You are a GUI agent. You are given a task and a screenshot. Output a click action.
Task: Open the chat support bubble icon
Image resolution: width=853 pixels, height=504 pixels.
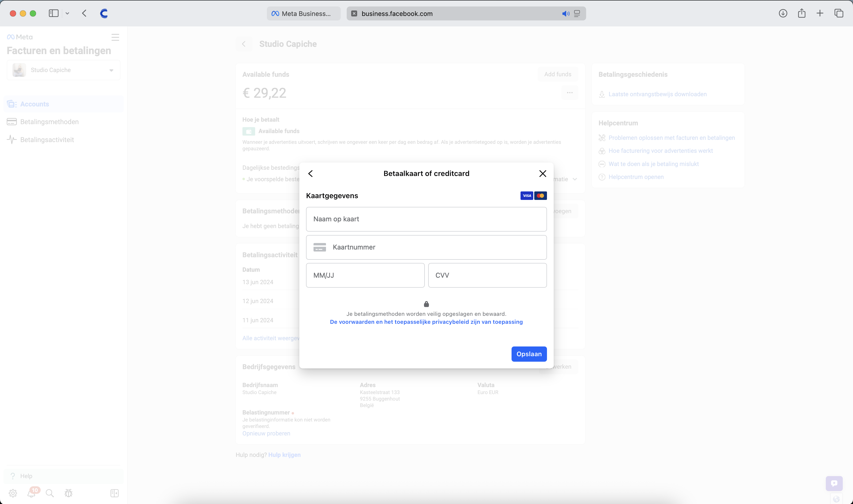[x=834, y=483]
